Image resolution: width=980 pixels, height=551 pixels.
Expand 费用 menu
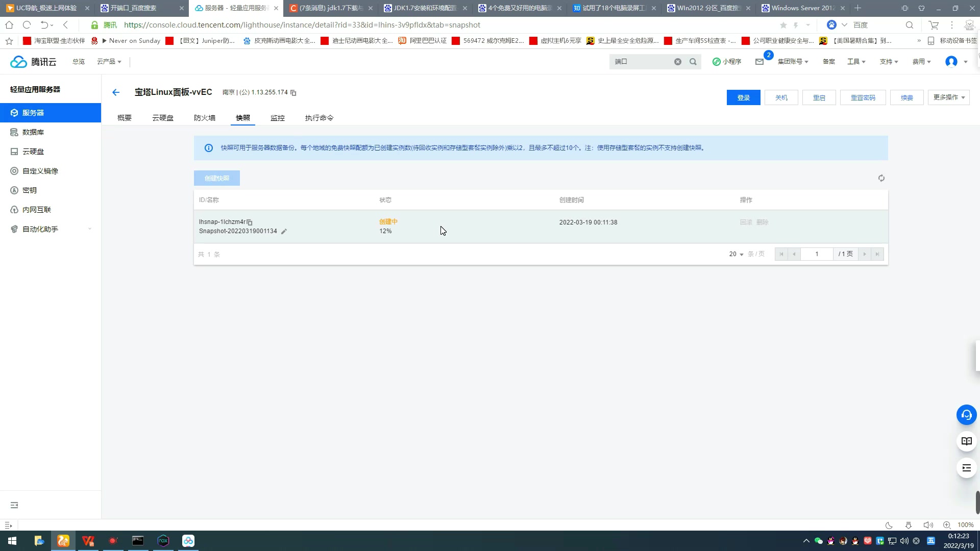tap(922, 62)
